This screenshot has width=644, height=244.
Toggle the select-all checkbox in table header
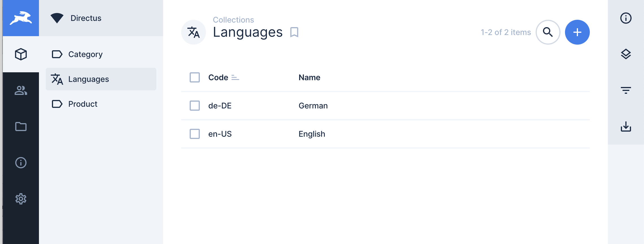(195, 77)
